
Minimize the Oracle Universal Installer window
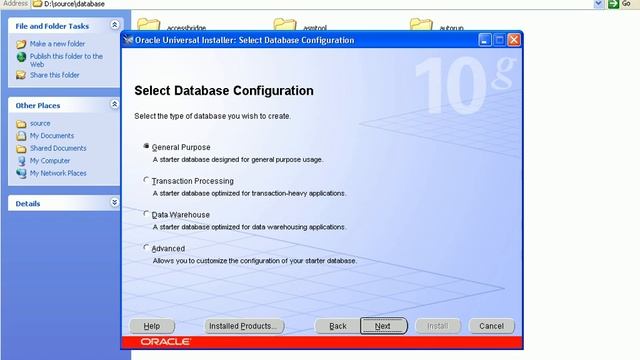[x=484, y=40]
